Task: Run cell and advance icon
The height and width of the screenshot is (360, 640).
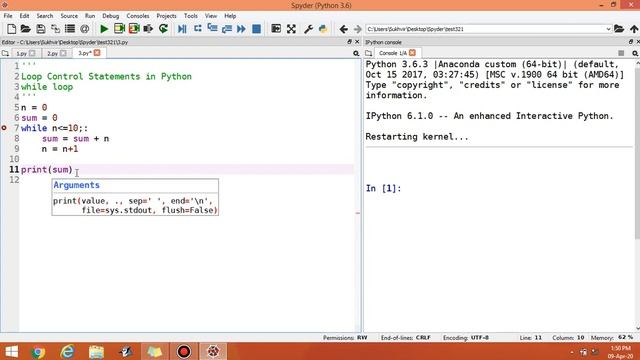Action: 134,29
